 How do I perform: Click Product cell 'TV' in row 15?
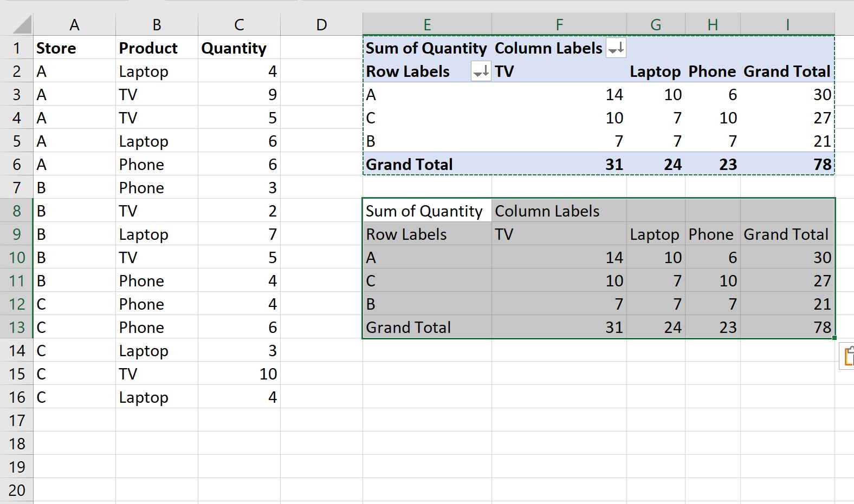157,374
